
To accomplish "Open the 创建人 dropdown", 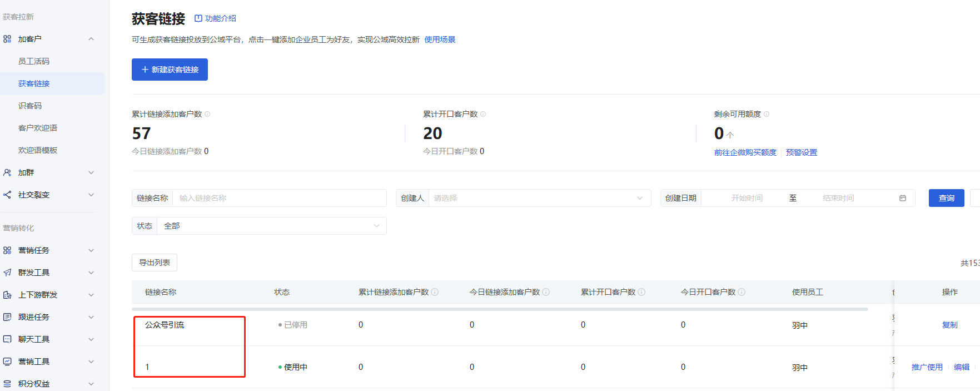I will coord(539,198).
